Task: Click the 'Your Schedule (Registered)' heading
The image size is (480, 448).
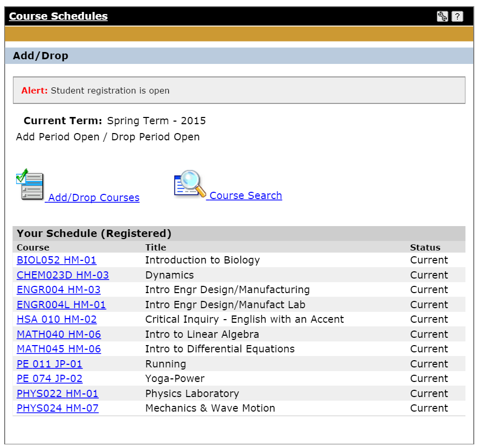Action: tap(94, 234)
